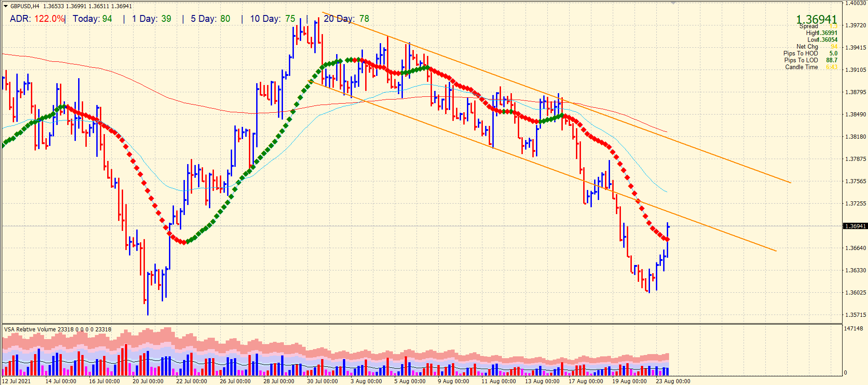Screen dimensions: 868x385
Task: Click the GBPUSD,H4 symbol title text
Action: [25, 6]
